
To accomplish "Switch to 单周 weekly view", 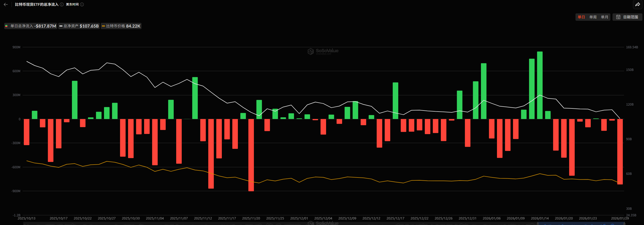I will pos(593,17).
